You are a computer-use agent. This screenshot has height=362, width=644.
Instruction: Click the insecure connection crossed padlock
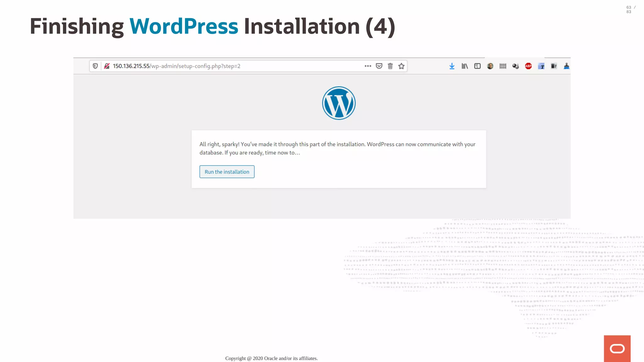point(107,66)
